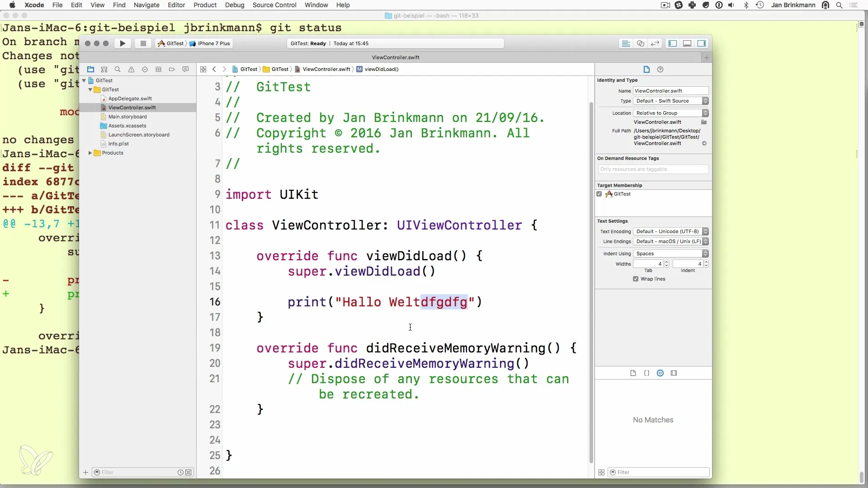Open the Location dropdown
Screen dimensions: 868x488
(671, 113)
